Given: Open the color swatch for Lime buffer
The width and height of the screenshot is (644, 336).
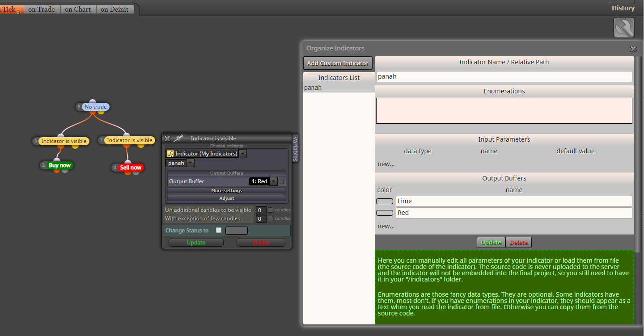Looking at the screenshot, I should coord(385,202).
